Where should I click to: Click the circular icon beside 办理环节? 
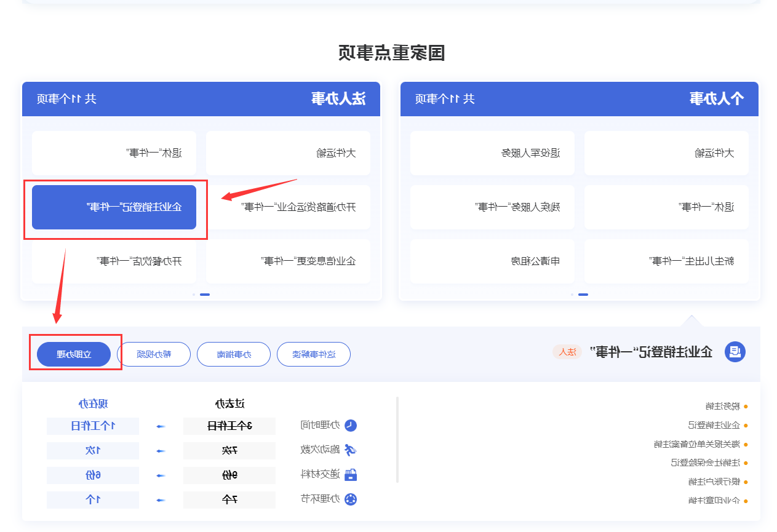click(351, 499)
